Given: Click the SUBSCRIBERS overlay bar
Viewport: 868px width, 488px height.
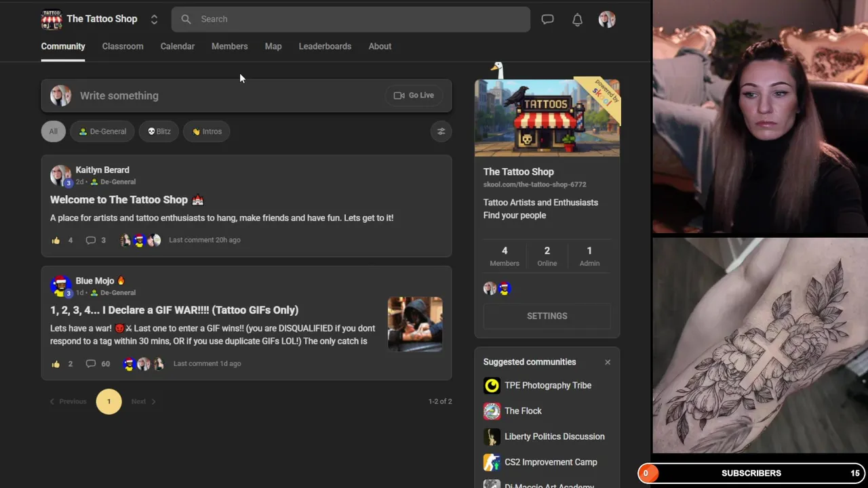Looking at the screenshot, I should (752, 473).
